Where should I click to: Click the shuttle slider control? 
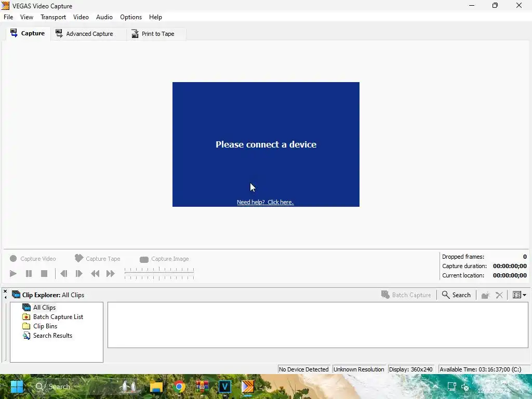click(x=159, y=273)
